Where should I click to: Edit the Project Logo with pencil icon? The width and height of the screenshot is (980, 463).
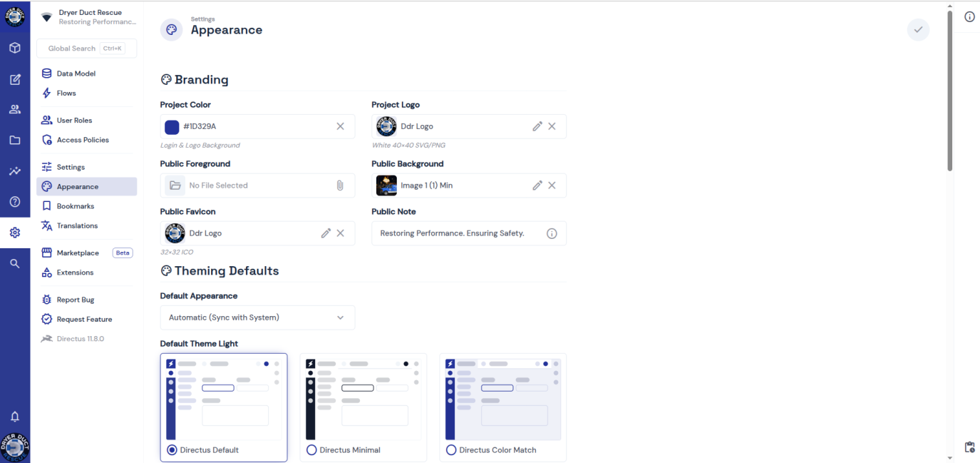point(537,126)
